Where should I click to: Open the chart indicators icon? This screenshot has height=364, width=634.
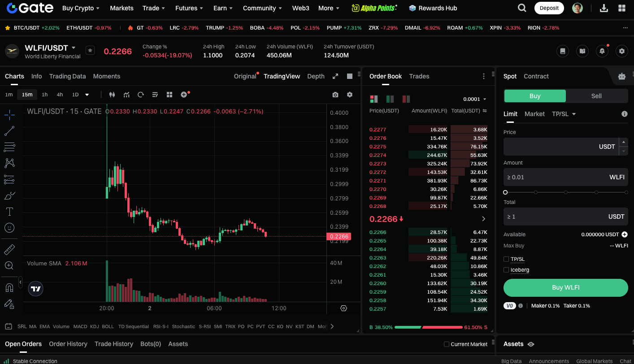pyautogui.click(x=126, y=95)
